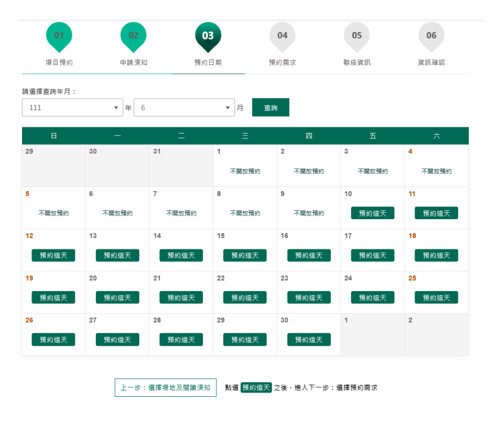Reserve June 26 using 預約這天

coord(54,339)
